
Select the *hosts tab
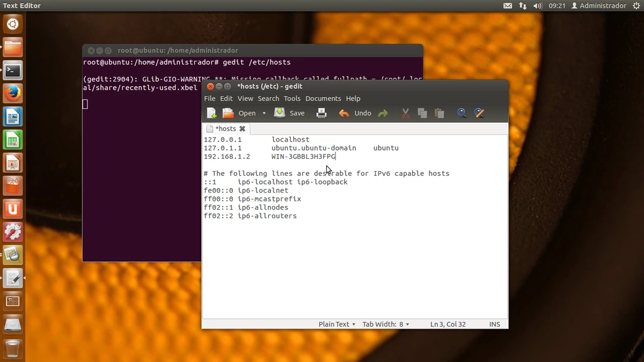(226, 128)
